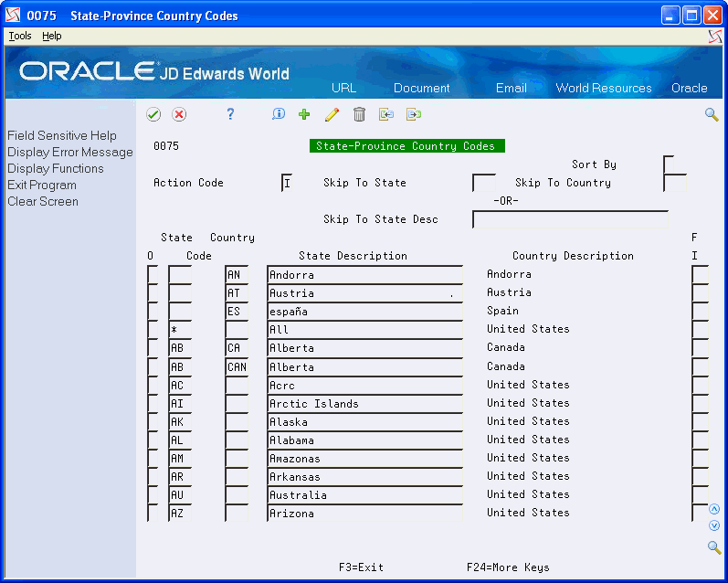
Task: Open the URL banner link
Action: (x=344, y=88)
